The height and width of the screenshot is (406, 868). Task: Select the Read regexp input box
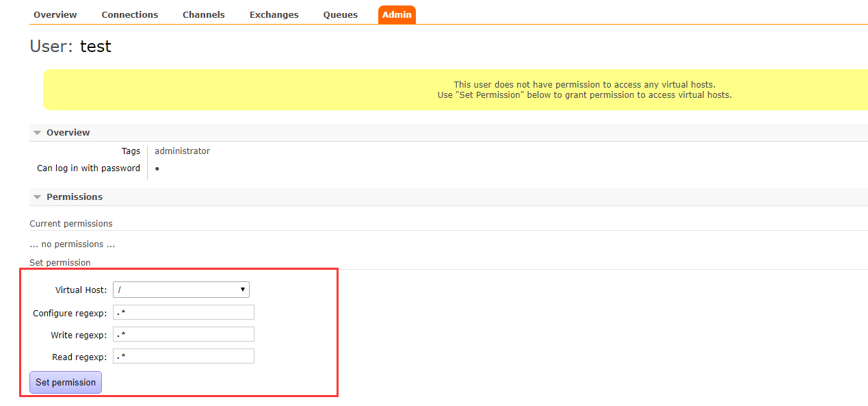point(183,356)
